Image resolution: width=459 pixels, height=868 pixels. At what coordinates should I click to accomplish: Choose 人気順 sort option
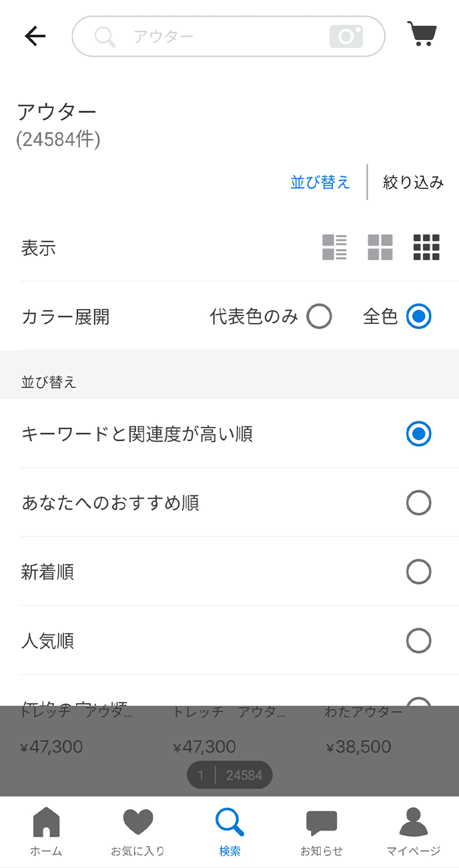(418, 641)
